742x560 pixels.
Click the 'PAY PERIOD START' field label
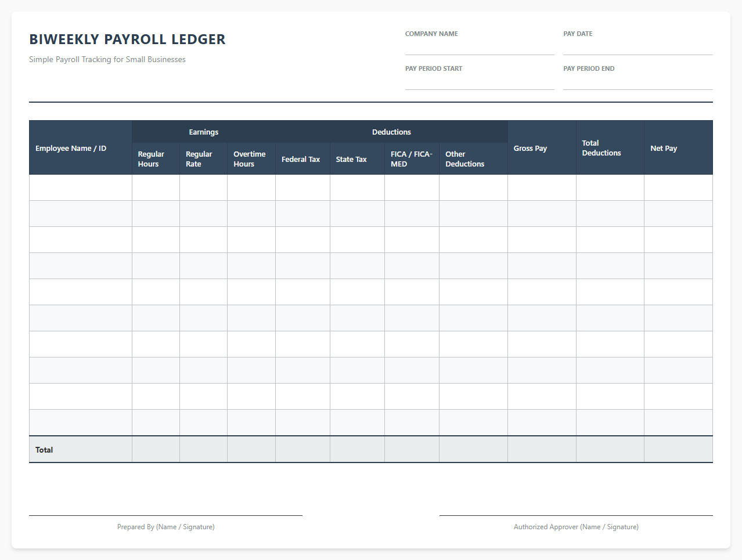click(x=434, y=68)
